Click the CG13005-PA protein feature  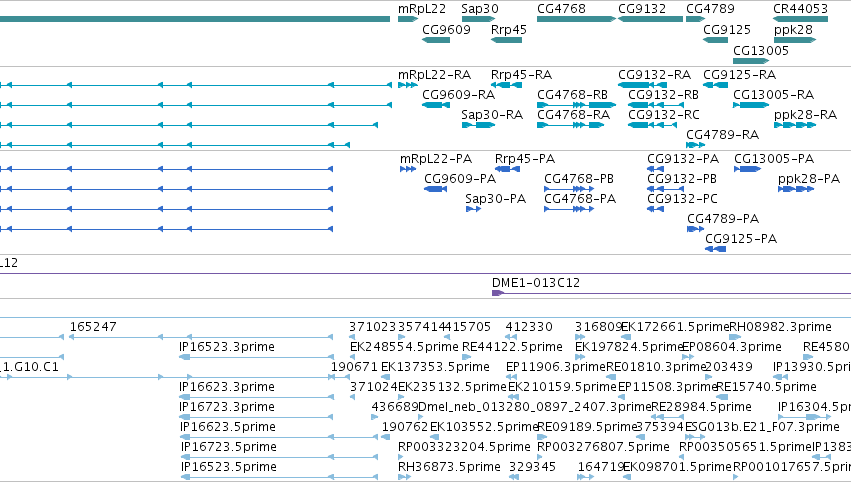(x=747, y=169)
